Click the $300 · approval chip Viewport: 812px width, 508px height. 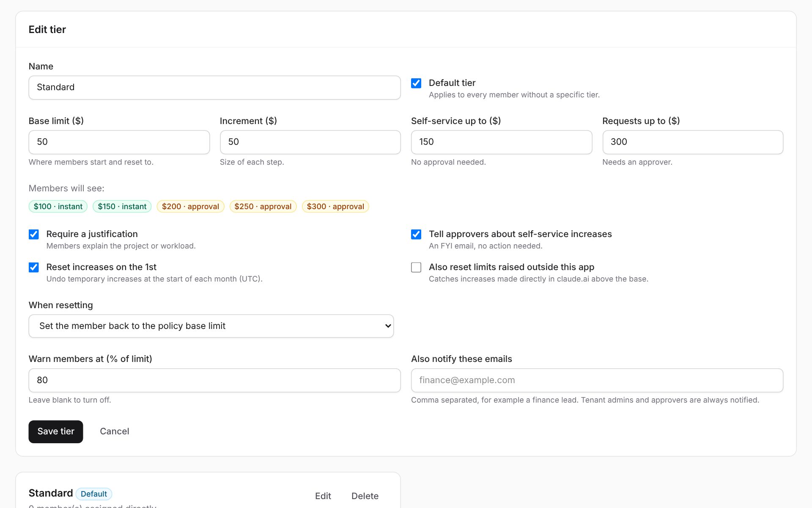335,207
